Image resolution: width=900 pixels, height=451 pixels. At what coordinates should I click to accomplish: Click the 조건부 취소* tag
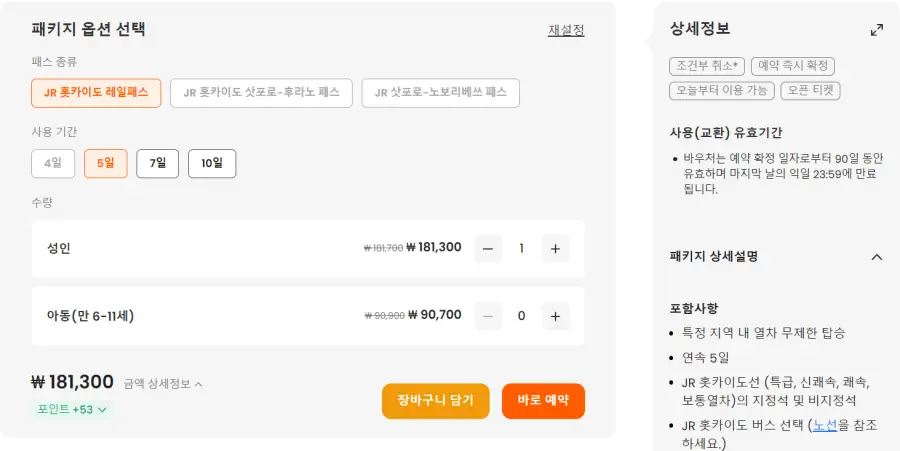(707, 66)
